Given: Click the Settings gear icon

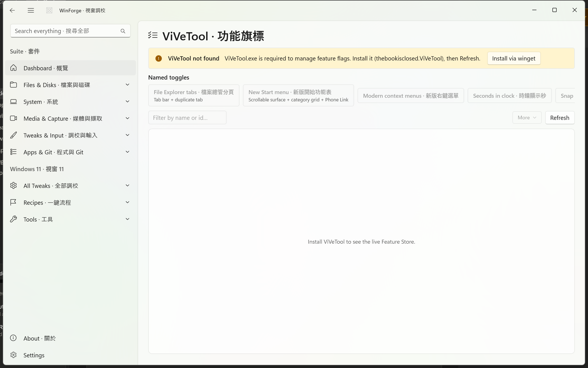Looking at the screenshot, I should pyautogui.click(x=13, y=355).
